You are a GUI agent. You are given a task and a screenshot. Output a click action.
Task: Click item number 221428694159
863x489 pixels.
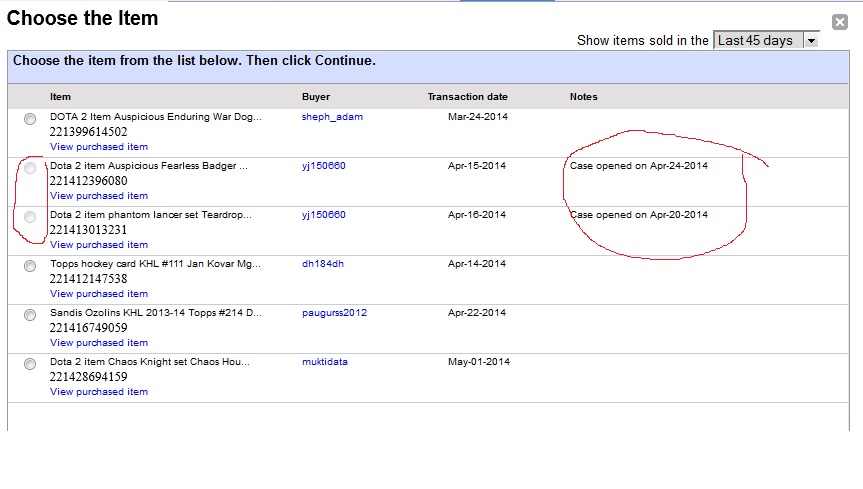point(89,377)
